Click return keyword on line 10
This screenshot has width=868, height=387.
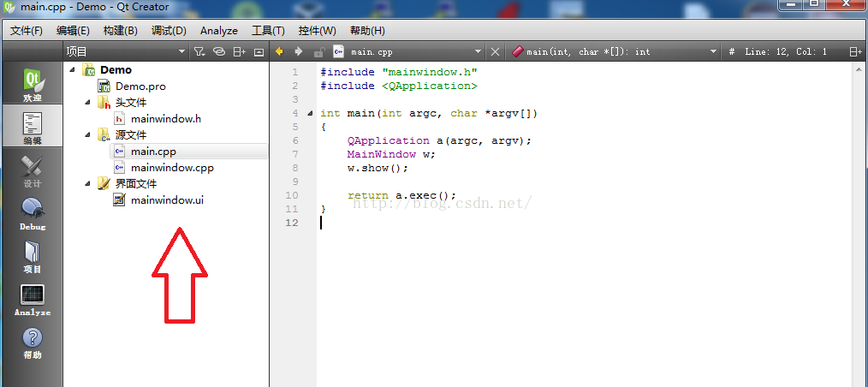(x=367, y=195)
